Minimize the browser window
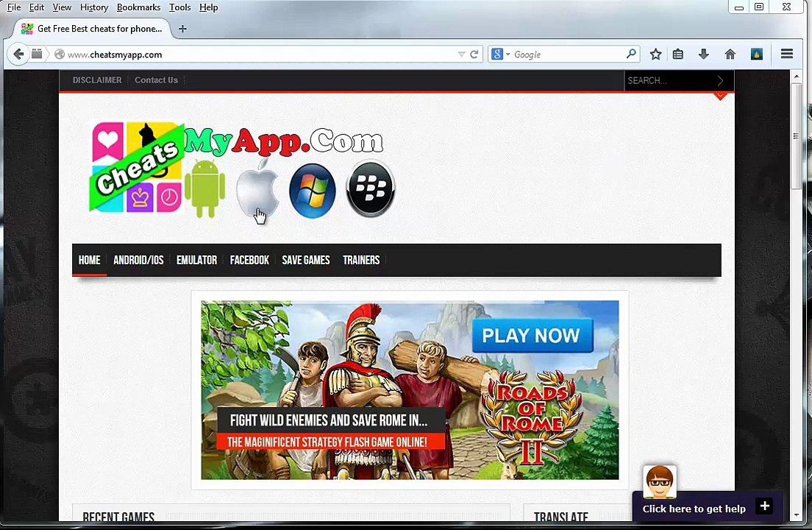Screen dimensions: 812x530 point(739,7)
